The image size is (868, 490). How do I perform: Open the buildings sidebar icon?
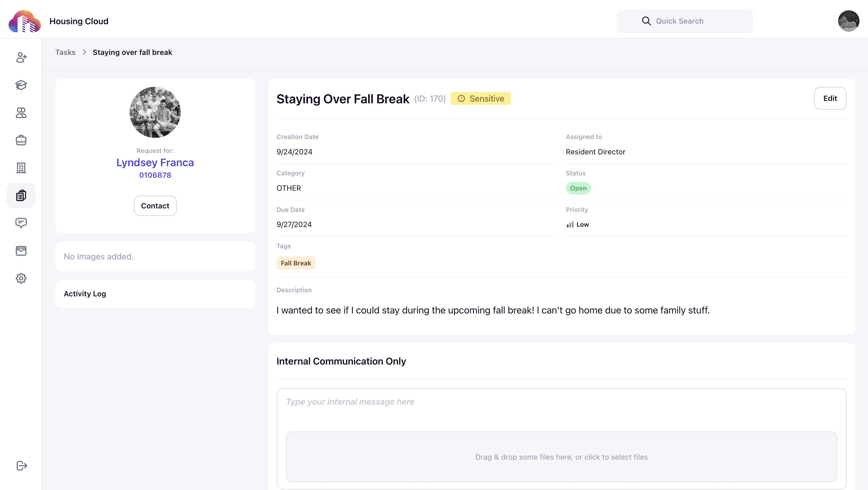pyautogui.click(x=21, y=168)
